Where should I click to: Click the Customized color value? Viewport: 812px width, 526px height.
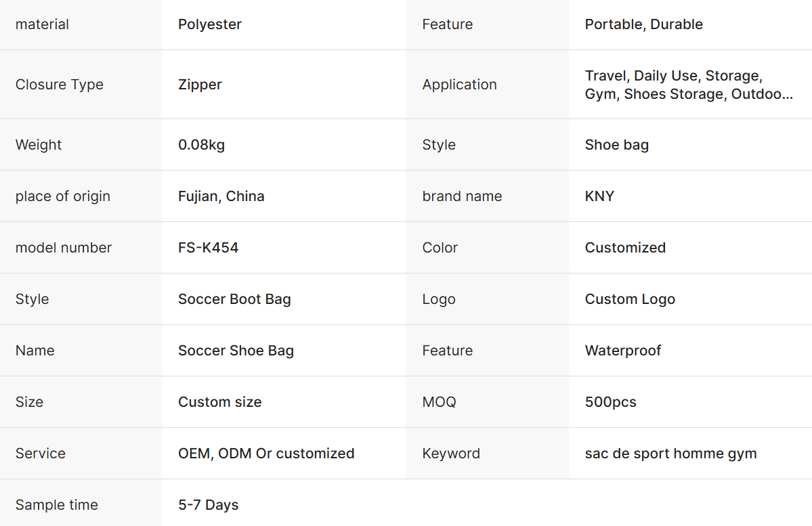click(625, 248)
